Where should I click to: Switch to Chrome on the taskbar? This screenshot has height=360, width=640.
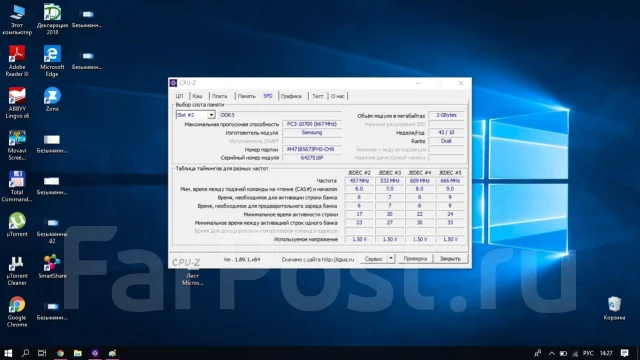click(60, 353)
